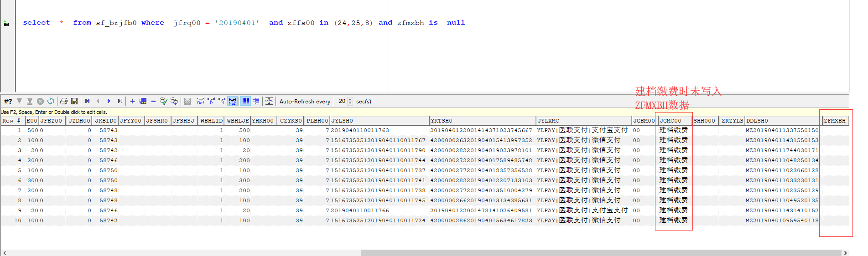Jump to the last record
Image resolution: width=868 pixels, height=256 pixels.
point(120,101)
